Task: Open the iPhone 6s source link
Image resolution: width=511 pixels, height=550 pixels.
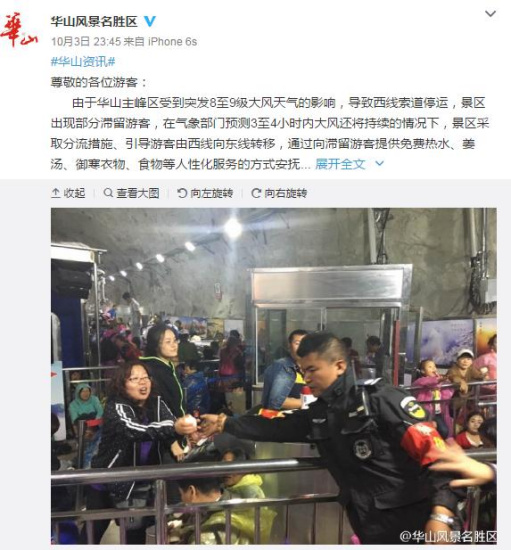Action: coord(172,42)
